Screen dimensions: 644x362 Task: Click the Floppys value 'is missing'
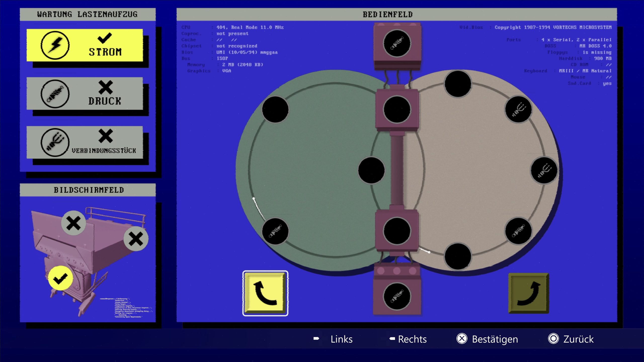(x=597, y=52)
